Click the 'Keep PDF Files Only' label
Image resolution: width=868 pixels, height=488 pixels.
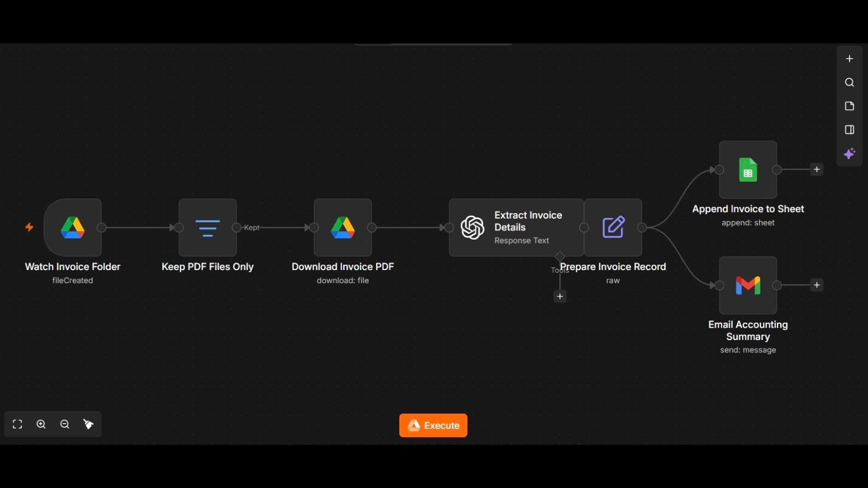208,267
